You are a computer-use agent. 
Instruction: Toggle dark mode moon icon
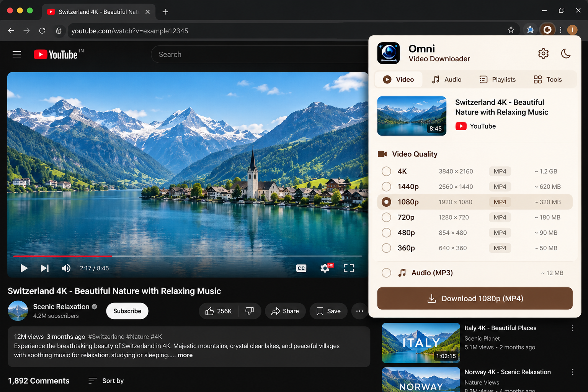(x=566, y=54)
